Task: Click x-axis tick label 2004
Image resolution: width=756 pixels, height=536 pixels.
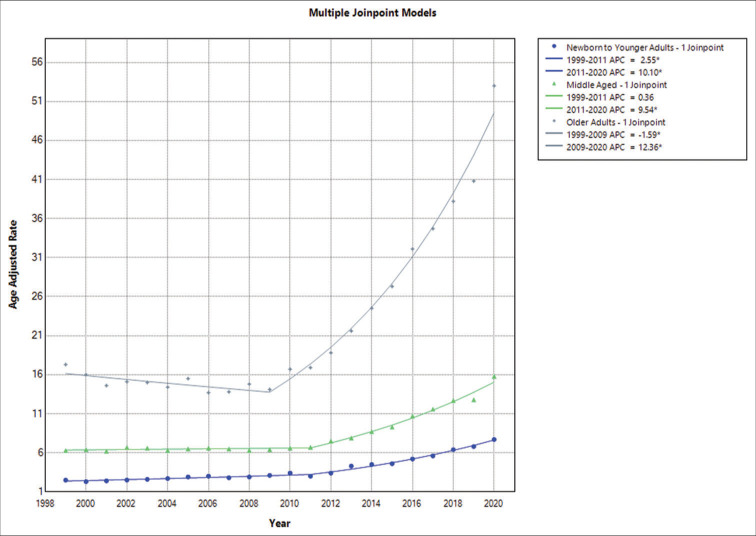Action: [x=167, y=504]
